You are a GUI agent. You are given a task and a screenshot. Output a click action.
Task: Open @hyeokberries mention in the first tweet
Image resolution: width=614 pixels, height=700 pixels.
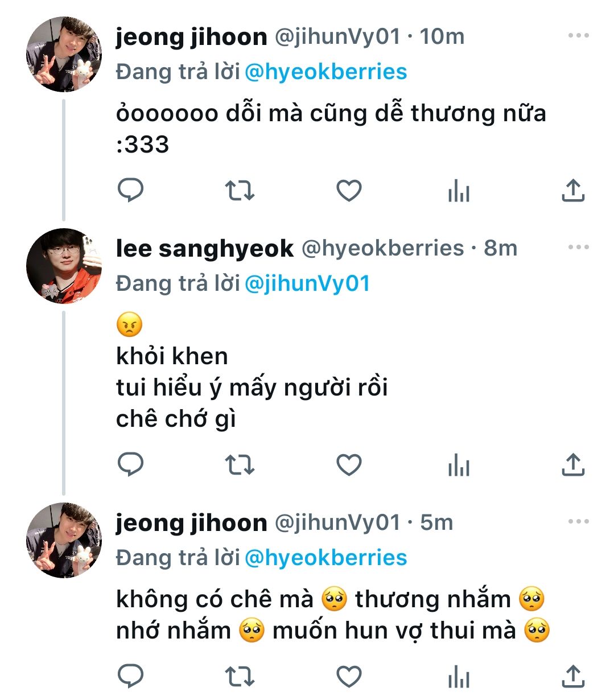325,72
